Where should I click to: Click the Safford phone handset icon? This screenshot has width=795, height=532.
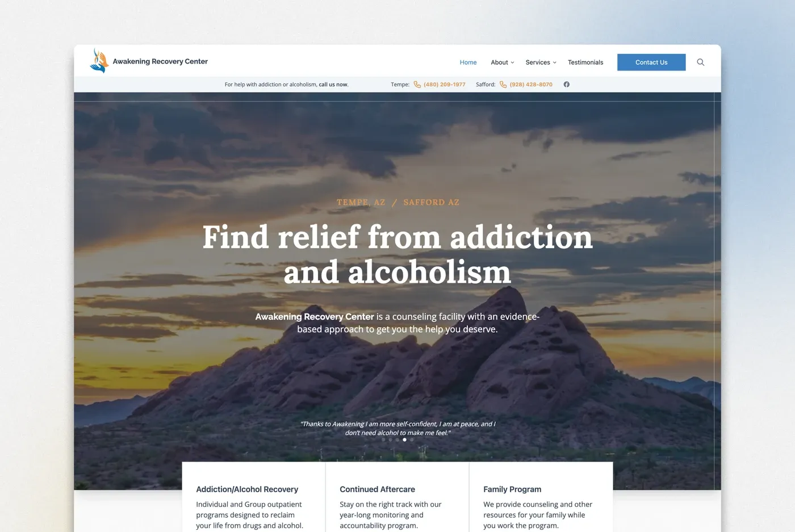coord(503,85)
